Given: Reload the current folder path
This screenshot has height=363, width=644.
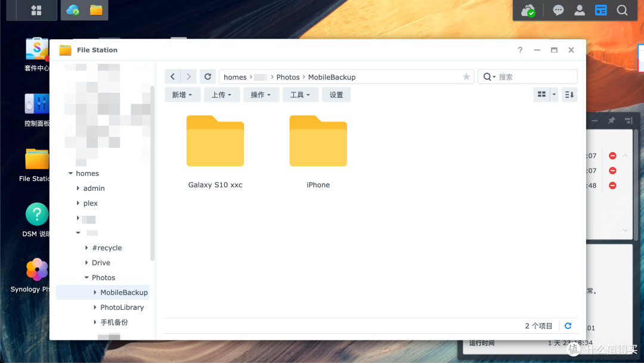Looking at the screenshot, I should click(208, 76).
